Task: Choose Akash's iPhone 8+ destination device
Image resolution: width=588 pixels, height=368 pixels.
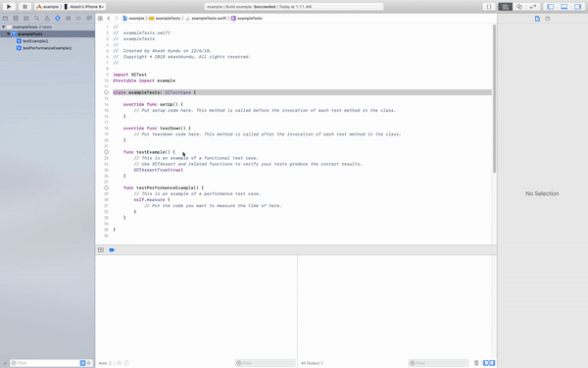Action: click(84, 7)
